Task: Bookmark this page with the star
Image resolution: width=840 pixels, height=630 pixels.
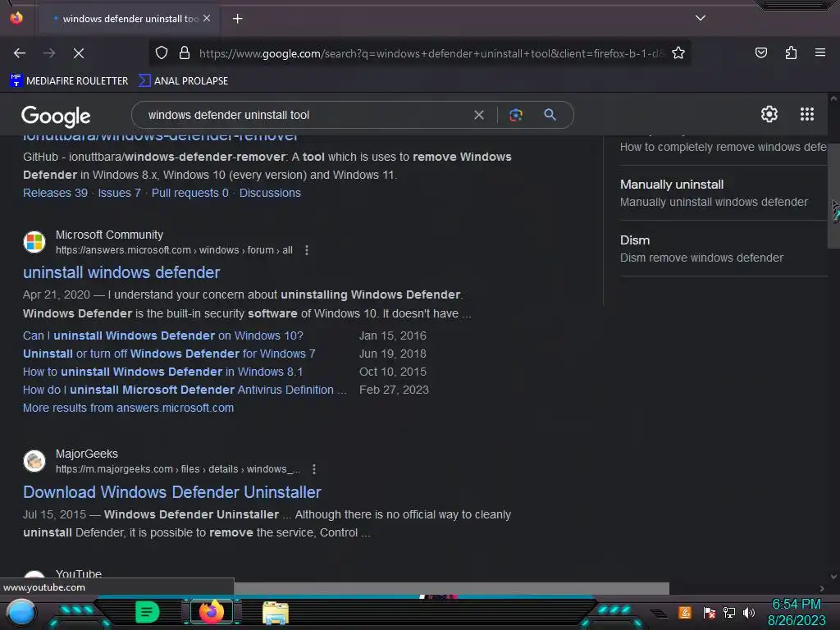Action: pos(678,53)
